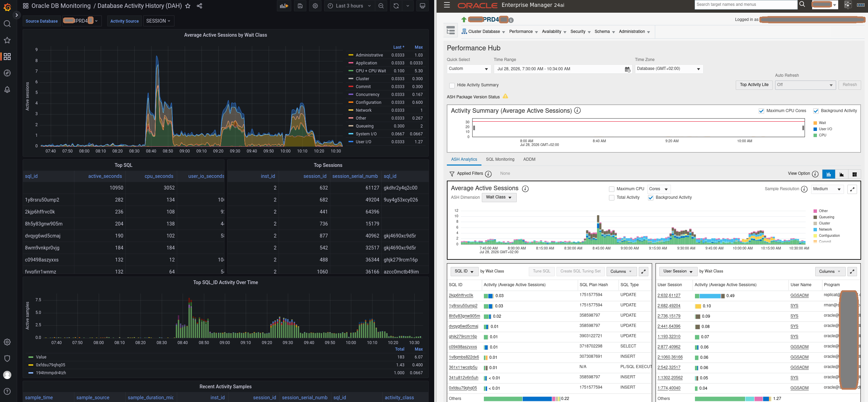
Task: Switch to the ADDM tab
Action: pos(529,159)
